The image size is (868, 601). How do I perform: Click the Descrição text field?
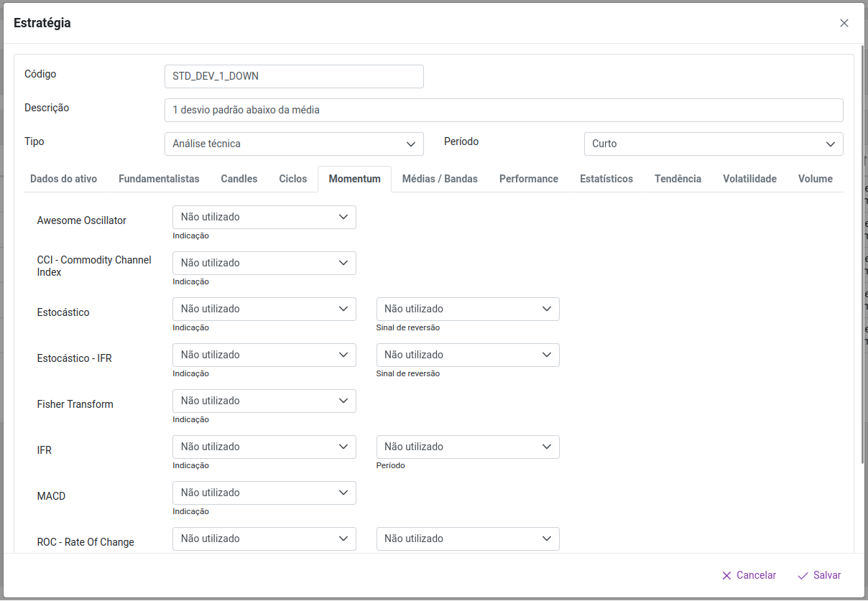point(503,110)
